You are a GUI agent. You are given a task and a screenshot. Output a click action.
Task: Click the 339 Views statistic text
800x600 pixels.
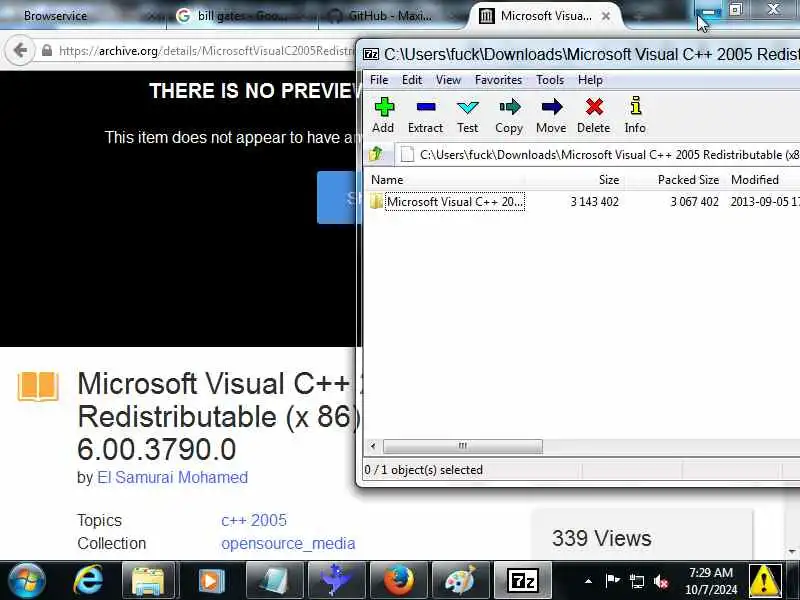602,538
